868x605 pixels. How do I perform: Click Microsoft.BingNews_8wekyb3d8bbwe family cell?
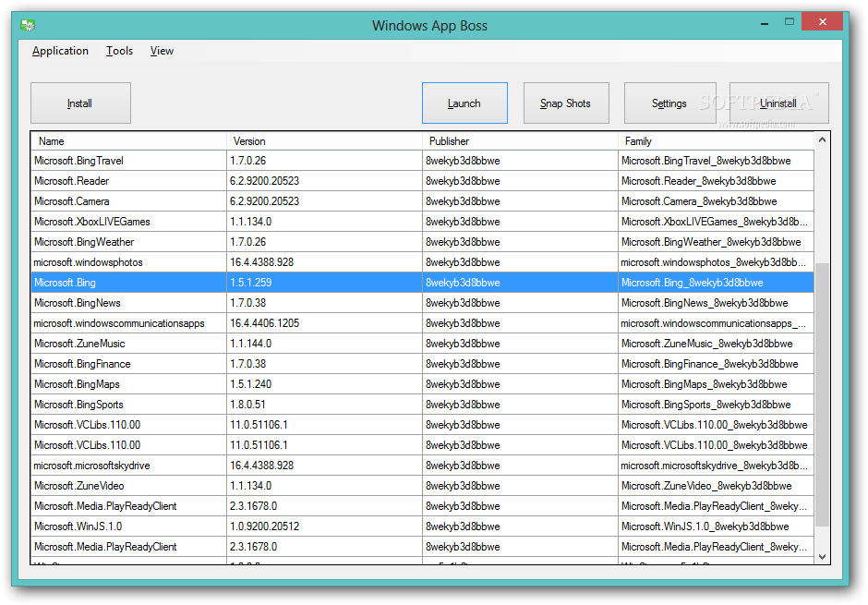click(x=716, y=303)
